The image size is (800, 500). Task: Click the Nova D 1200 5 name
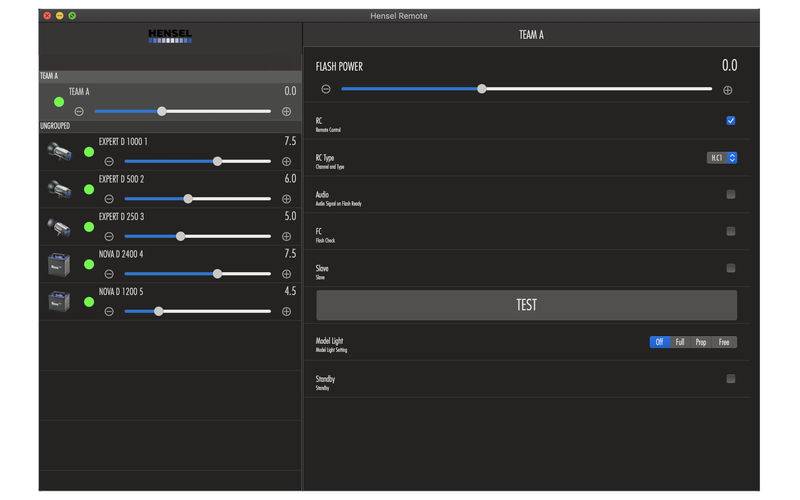(x=121, y=291)
